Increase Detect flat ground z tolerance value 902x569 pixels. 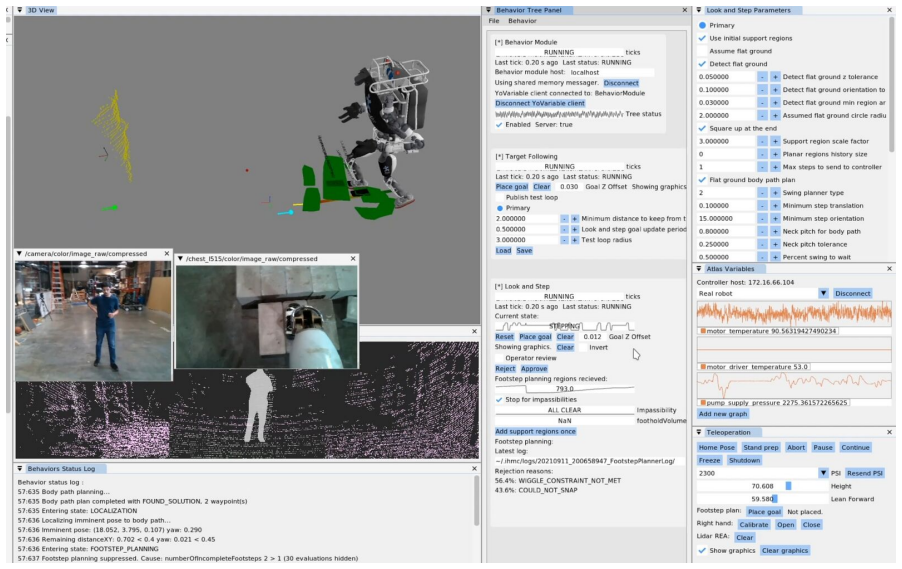tap(775, 77)
